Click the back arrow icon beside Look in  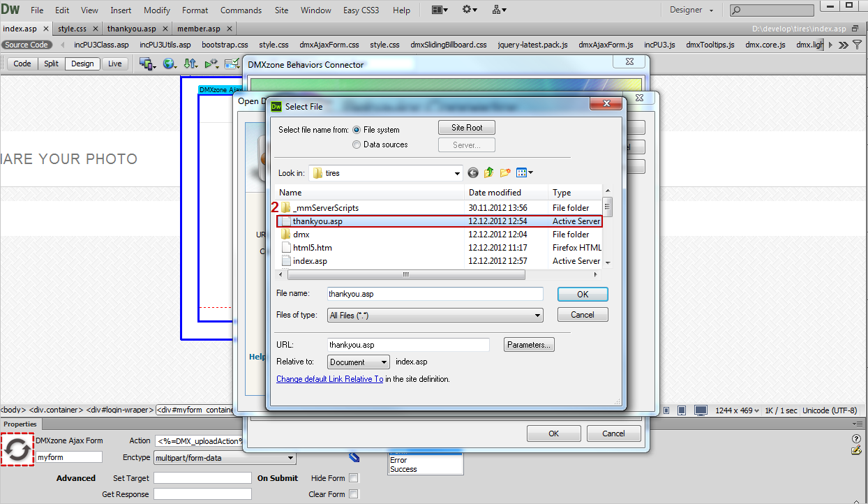click(473, 172)
